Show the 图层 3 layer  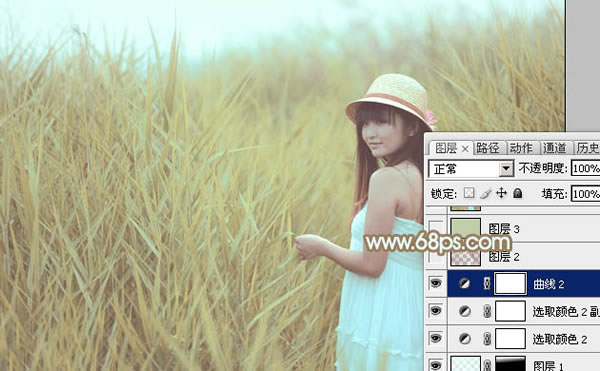tap(436, 228)
